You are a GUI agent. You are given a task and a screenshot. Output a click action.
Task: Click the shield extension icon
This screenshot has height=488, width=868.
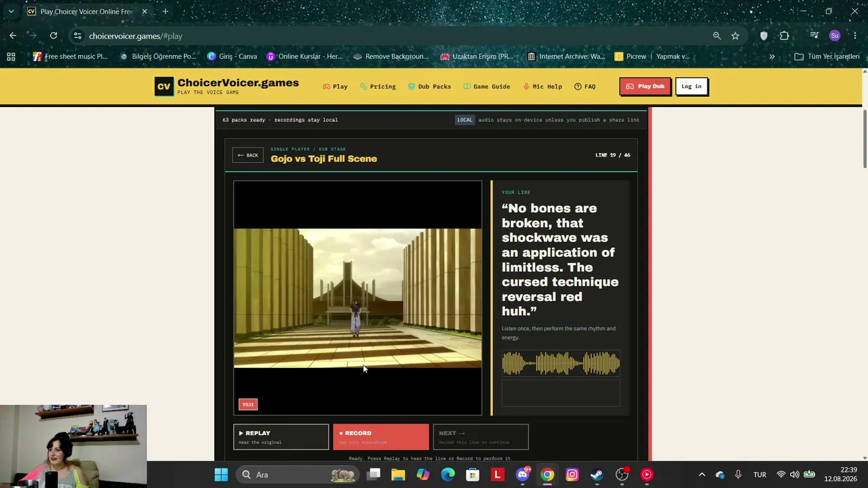click(764, 36)
